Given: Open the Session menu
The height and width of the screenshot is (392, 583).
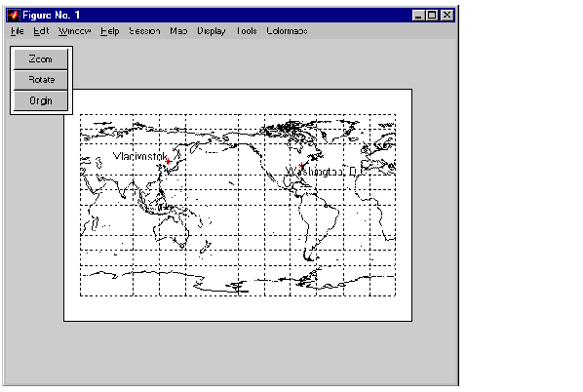Looking at the screenshot, I should pos(144,31).
